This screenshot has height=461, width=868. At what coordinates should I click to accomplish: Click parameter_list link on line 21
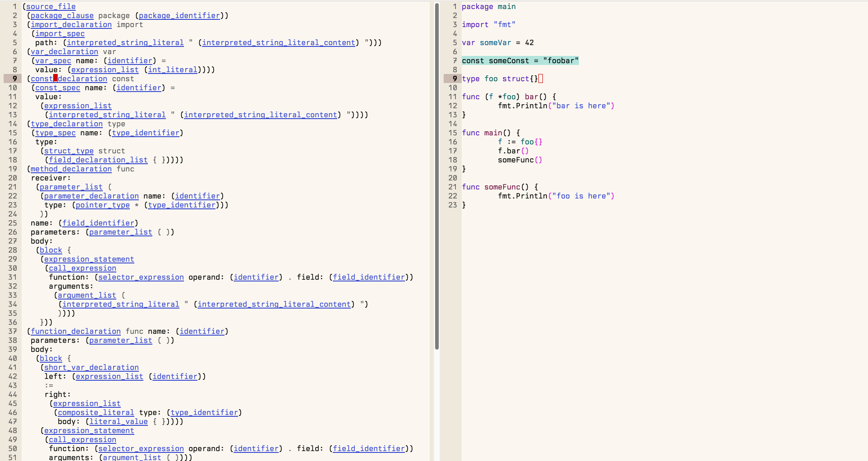[x=71, y=187]
